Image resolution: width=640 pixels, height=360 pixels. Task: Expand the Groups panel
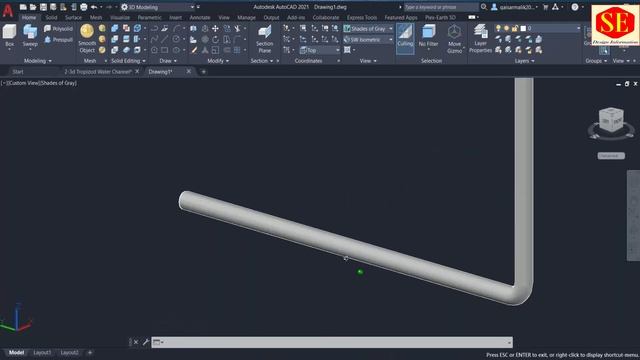[596, 61]
